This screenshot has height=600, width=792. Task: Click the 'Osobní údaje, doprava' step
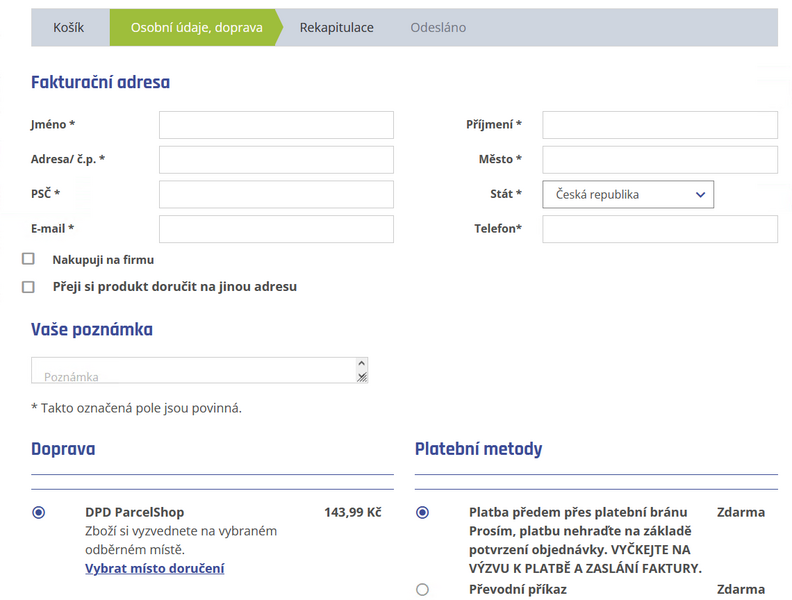tap(196, 28)
